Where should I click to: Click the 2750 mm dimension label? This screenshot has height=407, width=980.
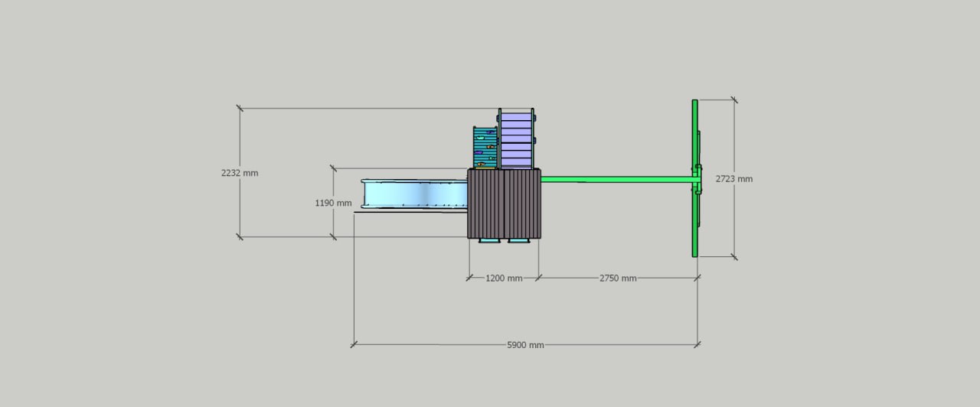coord(617,278)
